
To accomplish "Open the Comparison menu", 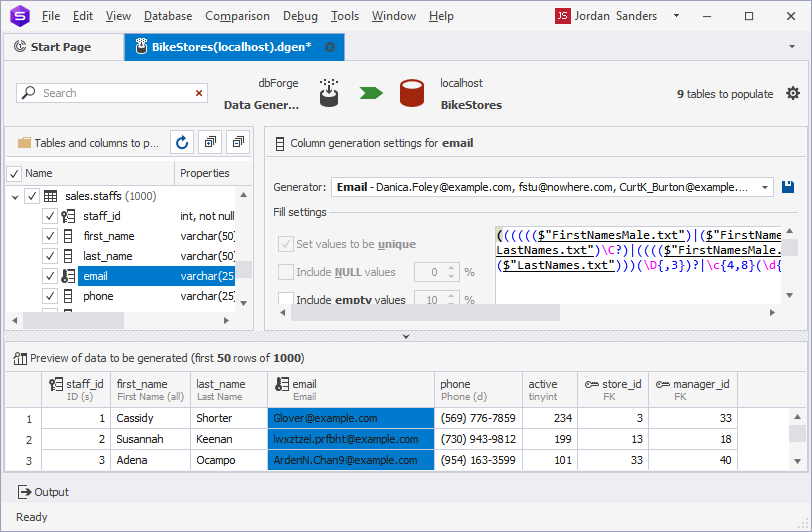I will click(237, 16).
